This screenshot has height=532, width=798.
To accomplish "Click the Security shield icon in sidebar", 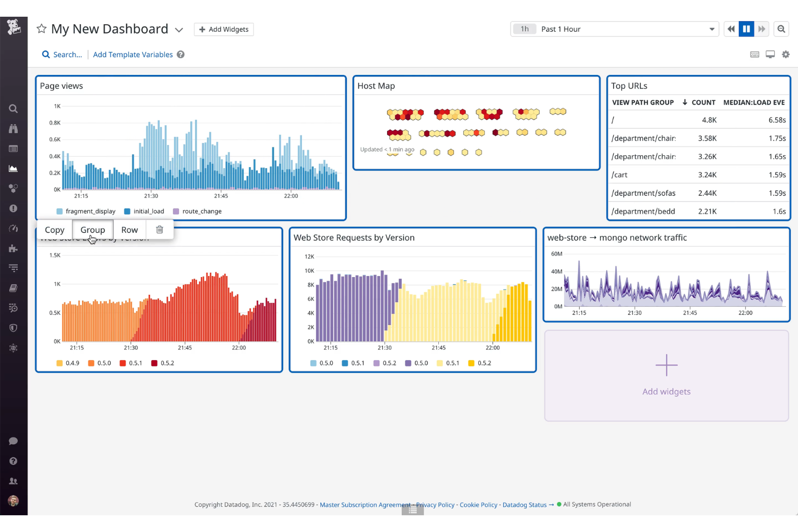I will [x=13, y=328].
